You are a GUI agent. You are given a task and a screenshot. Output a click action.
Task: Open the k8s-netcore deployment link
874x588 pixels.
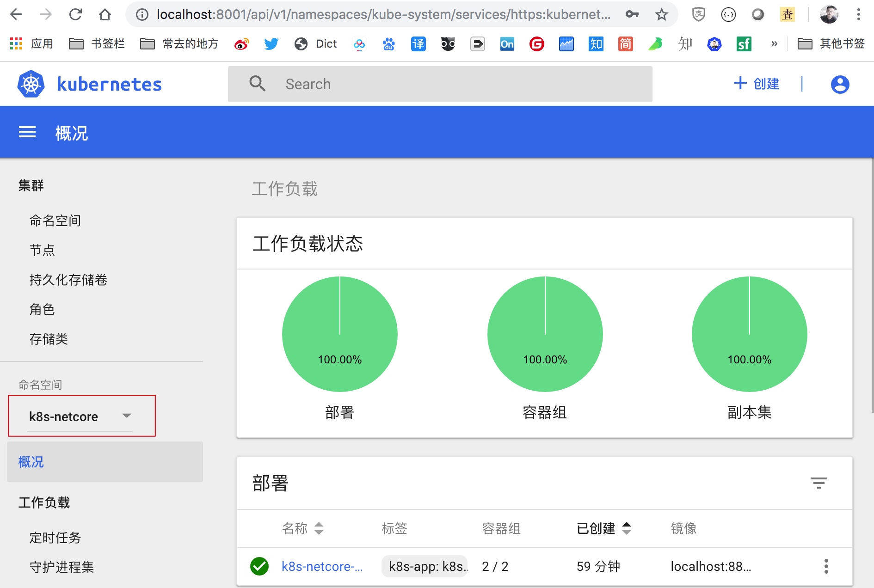pyautogui.click(x=322, y=566)
